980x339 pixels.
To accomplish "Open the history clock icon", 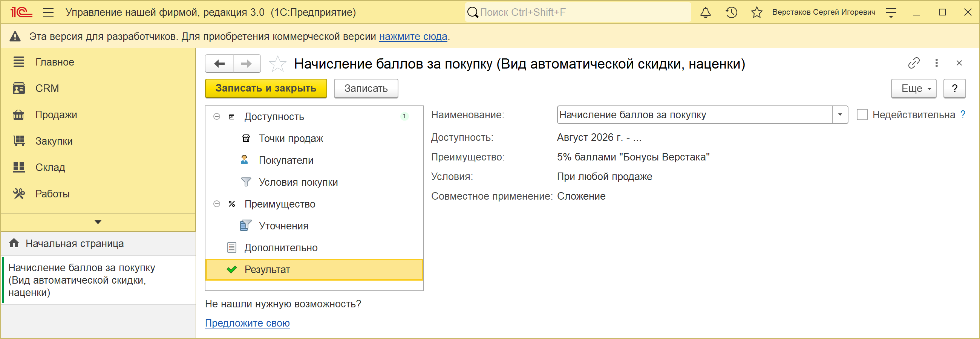I will 731,12.
